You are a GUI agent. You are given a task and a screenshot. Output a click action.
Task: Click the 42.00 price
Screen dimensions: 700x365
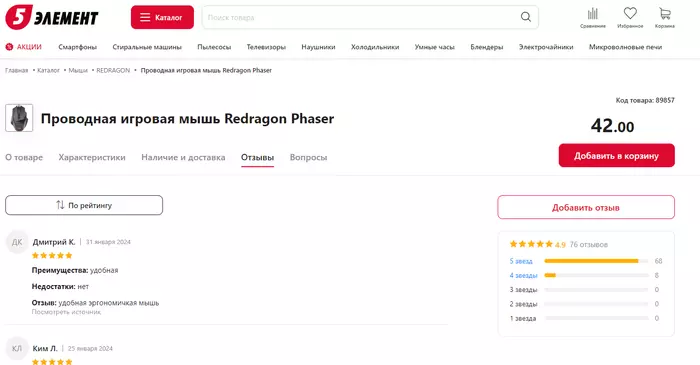click(612, 126)
